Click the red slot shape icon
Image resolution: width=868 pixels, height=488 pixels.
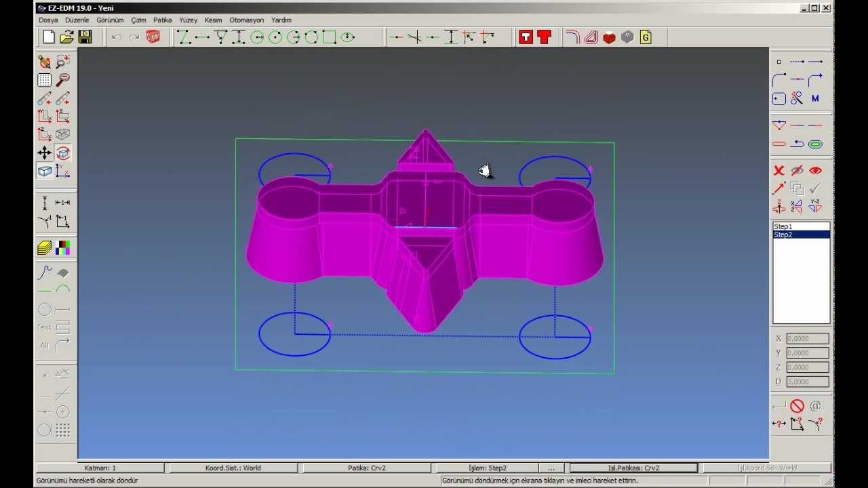(x=778, y=144)
